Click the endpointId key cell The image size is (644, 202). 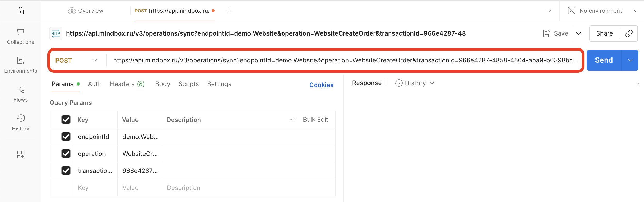coord(95,137)
